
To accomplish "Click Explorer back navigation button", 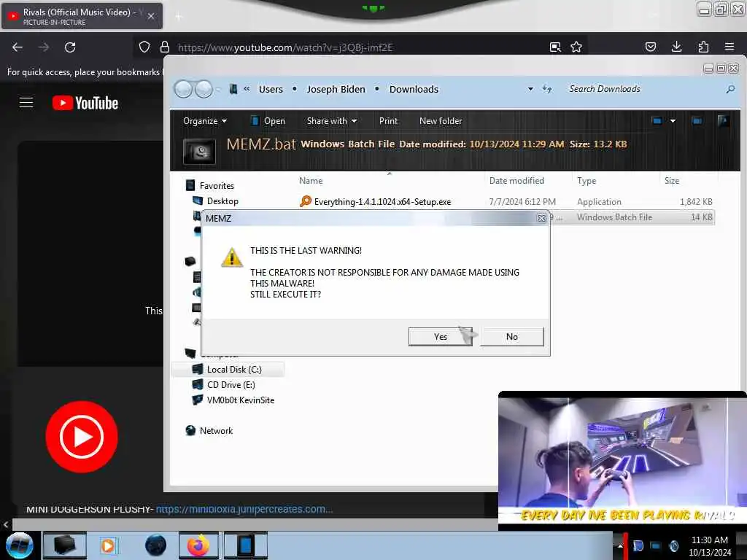I will pos(183,89).
